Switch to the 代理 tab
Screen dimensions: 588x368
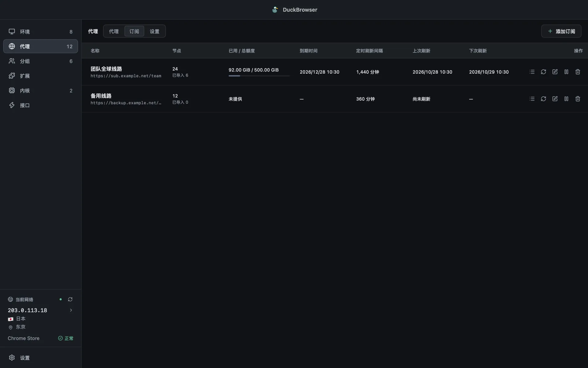[x=114, y=31]
